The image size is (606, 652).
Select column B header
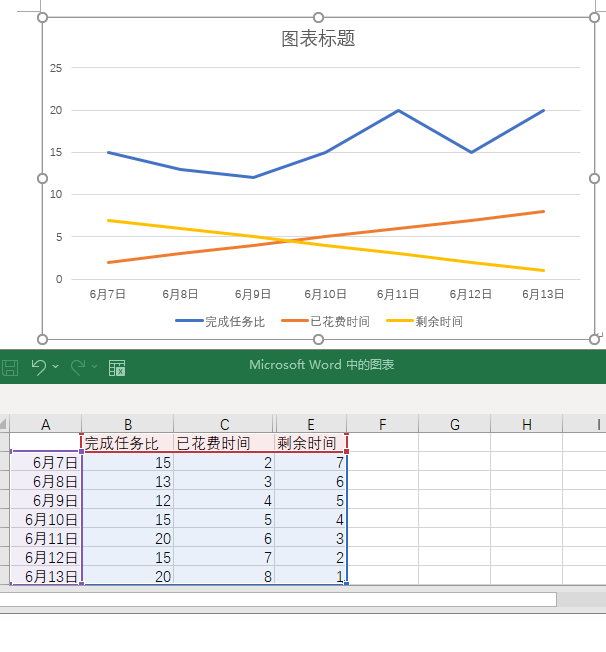(x=128, y=424)
